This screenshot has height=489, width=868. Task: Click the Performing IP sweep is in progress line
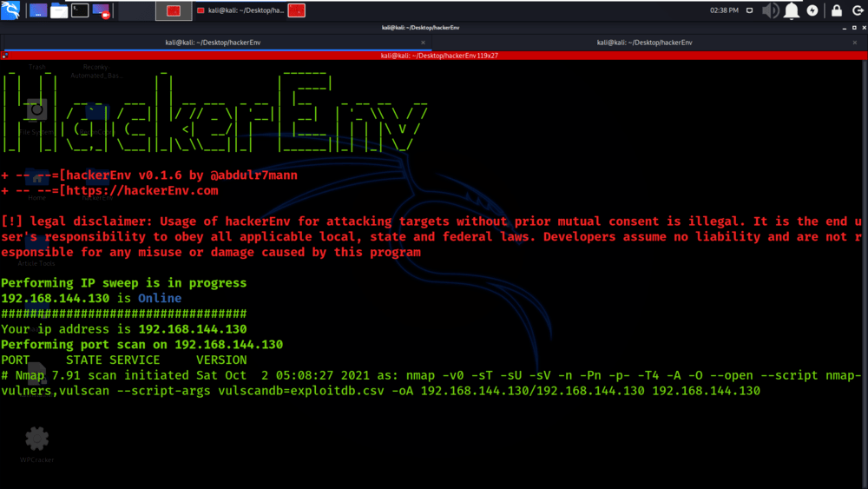[123, 283]
